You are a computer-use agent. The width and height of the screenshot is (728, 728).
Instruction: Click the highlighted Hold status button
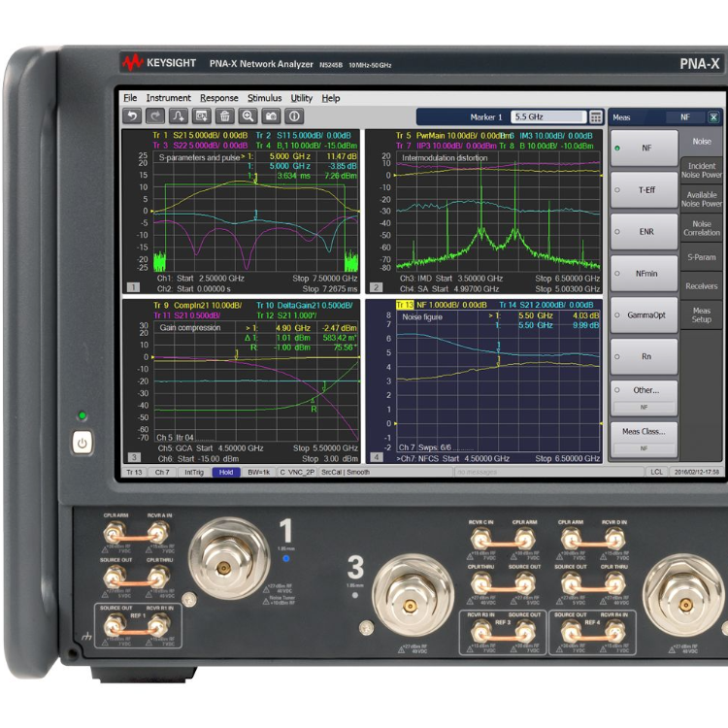click(226, 472)
